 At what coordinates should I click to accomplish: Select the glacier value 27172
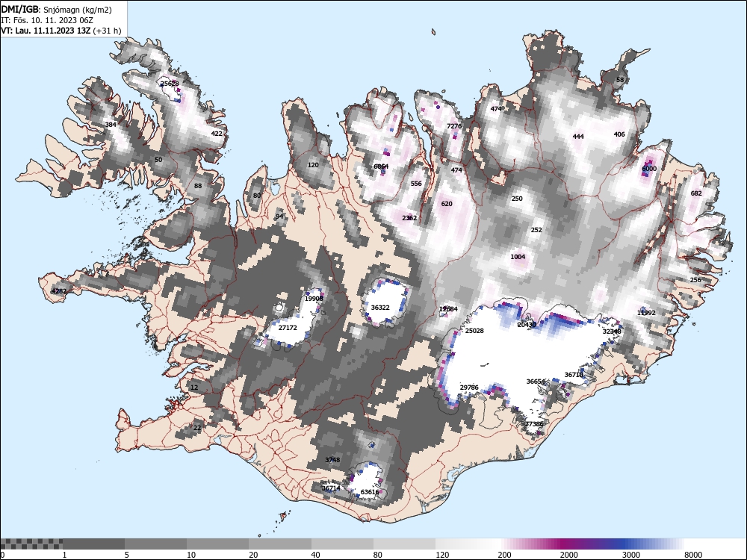288,328
